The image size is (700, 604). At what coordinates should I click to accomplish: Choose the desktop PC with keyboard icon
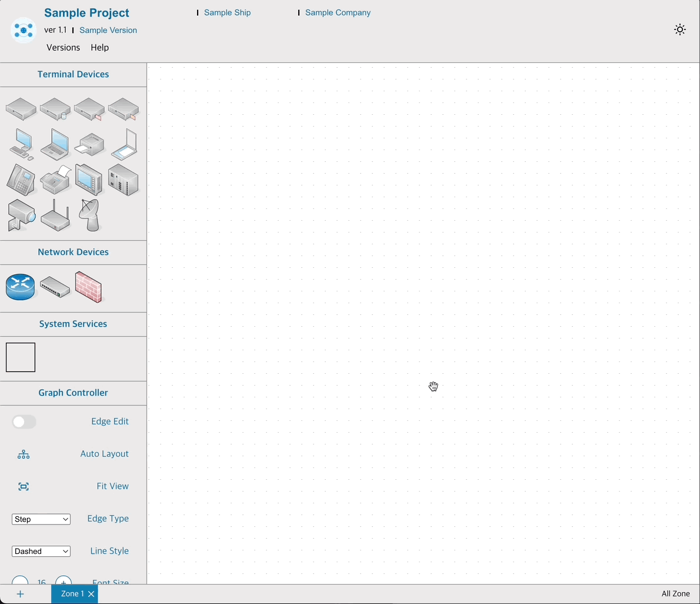coord(21,144)
